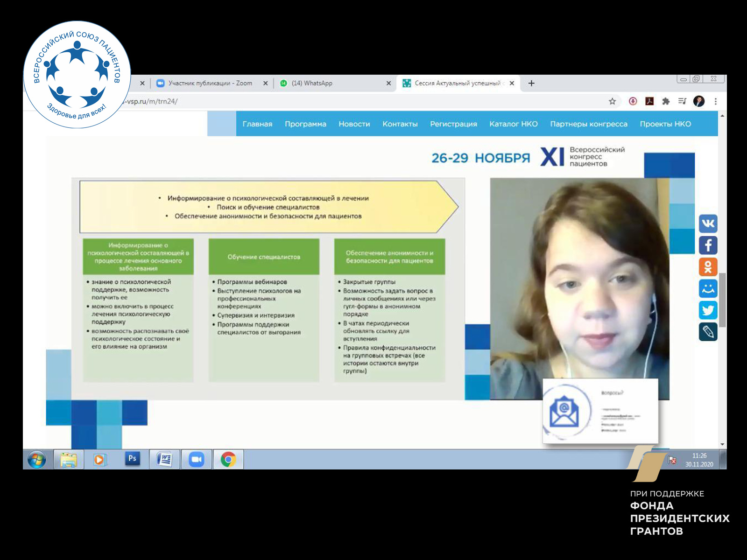Share page on Facebook icon

coord(708,245)
